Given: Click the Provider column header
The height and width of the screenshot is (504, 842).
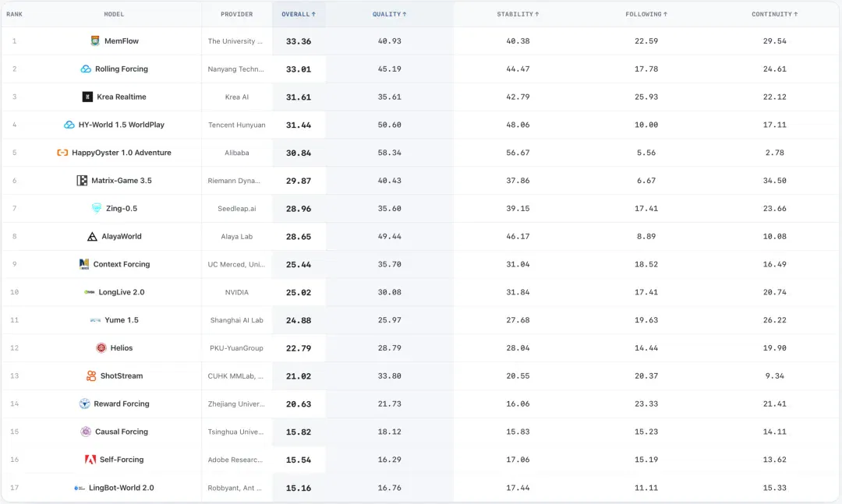Looking at the screenshot, I should (x=237, y=14).
